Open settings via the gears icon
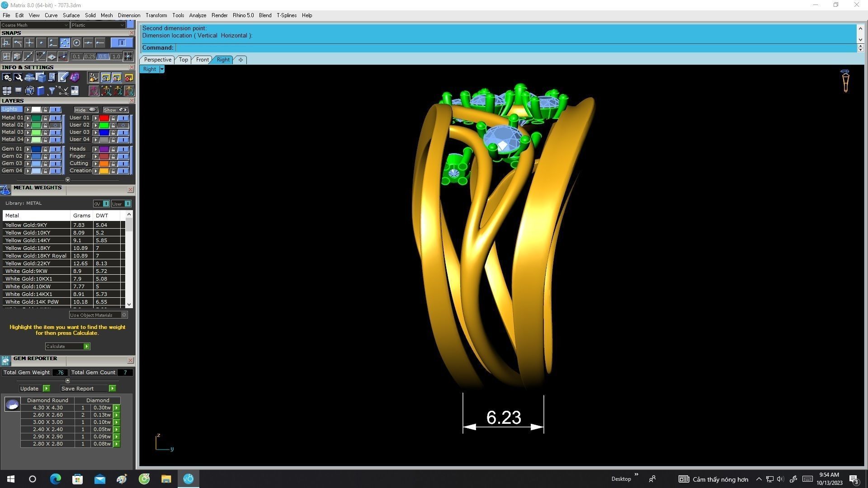This screenshot has height=488, width=868. tap(7, 78)
